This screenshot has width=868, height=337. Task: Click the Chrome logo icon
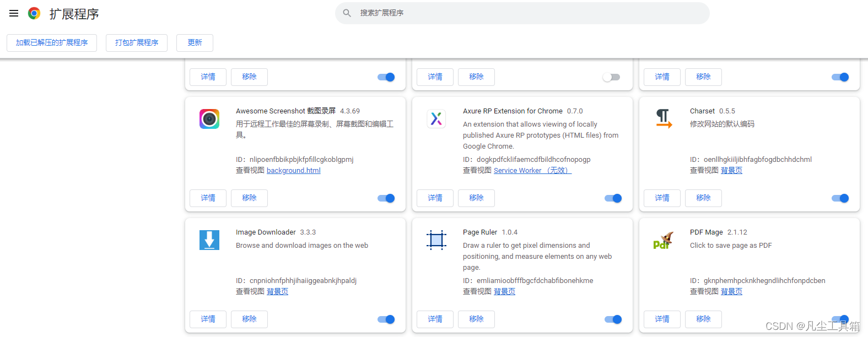coord(34,13)
